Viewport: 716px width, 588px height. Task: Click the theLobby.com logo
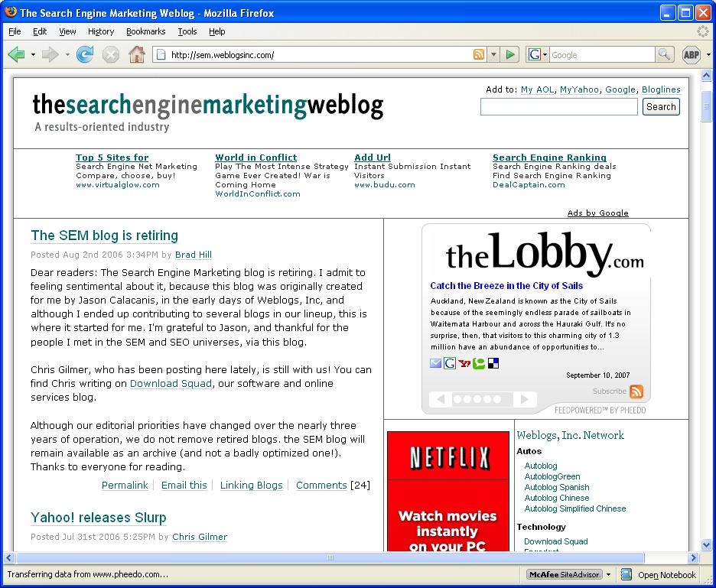coord(545,253)
